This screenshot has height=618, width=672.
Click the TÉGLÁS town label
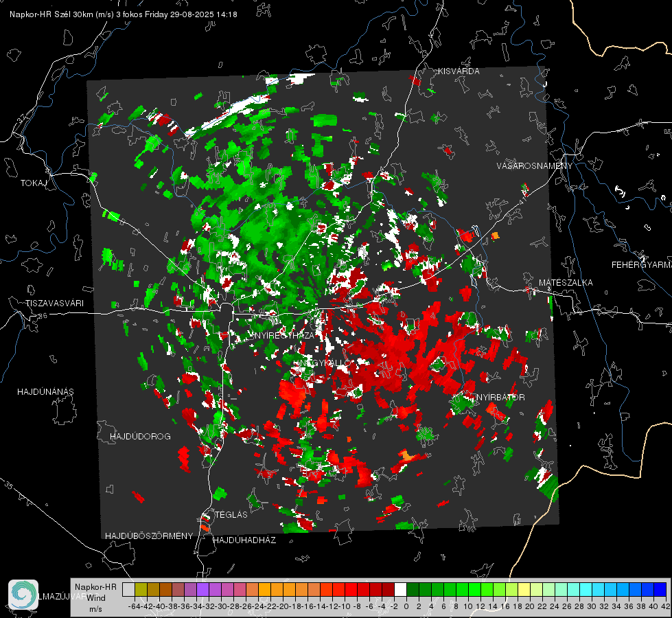point(231,515)
